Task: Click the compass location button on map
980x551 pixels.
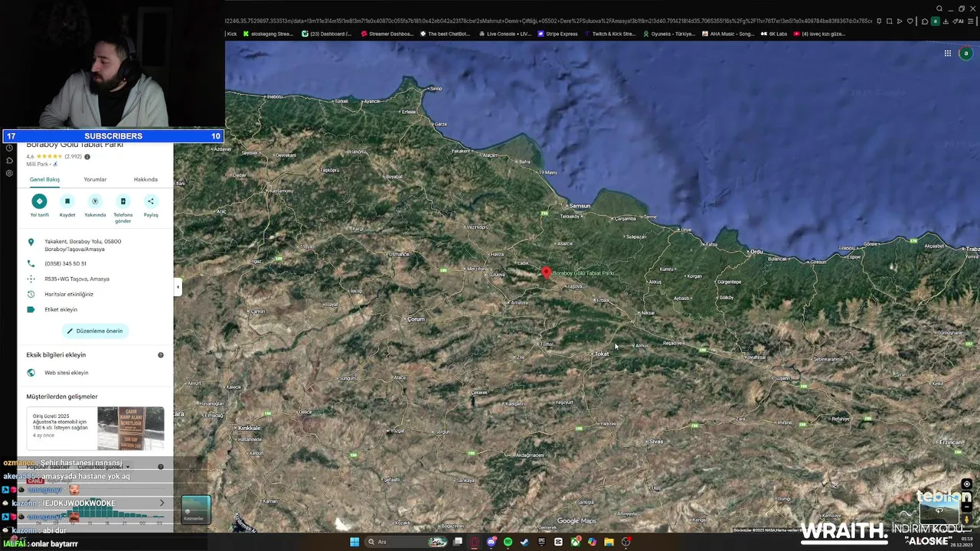Action: (966, 484)
